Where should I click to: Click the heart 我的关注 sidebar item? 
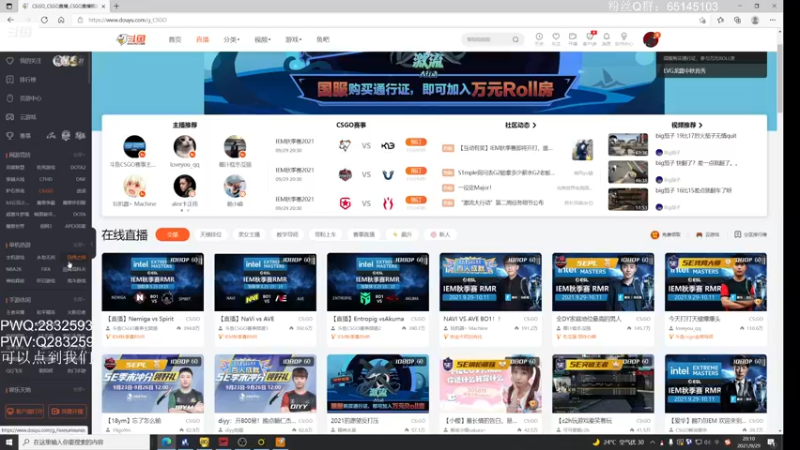(23, 61)
